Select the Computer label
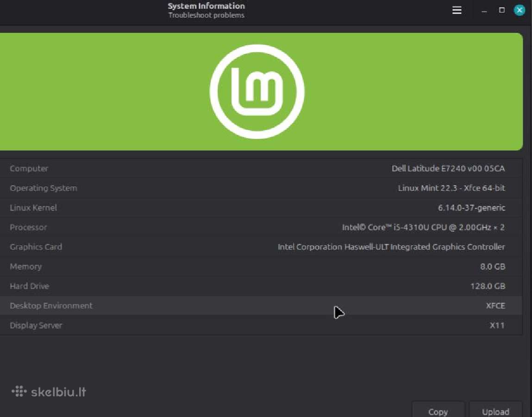This screenshot has width=532, height=417. (29, 169)
